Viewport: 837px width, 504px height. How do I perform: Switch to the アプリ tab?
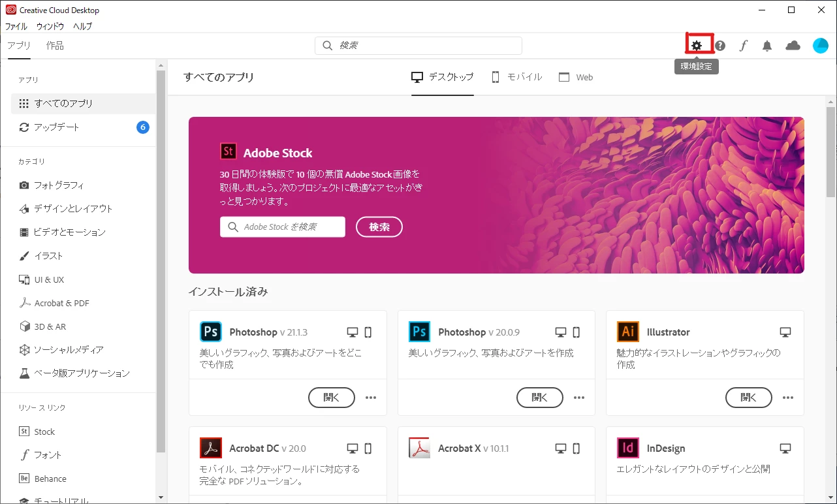tap(19, 46)
